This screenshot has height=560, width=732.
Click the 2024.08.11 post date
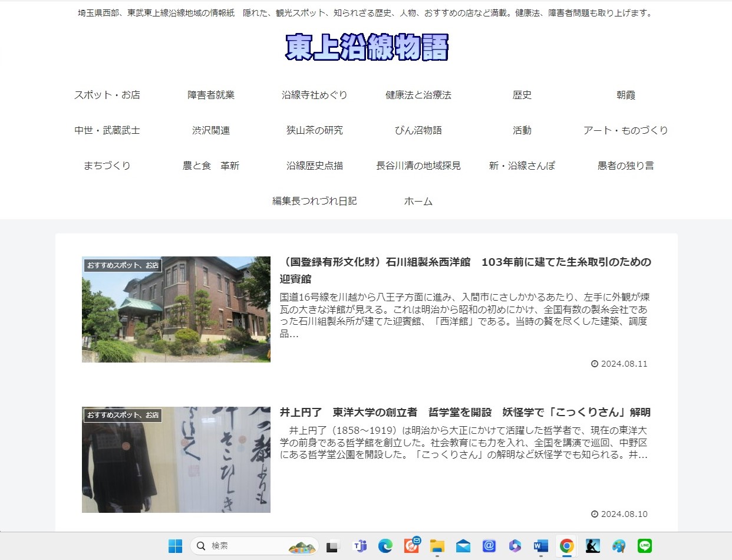click(619, 364)
